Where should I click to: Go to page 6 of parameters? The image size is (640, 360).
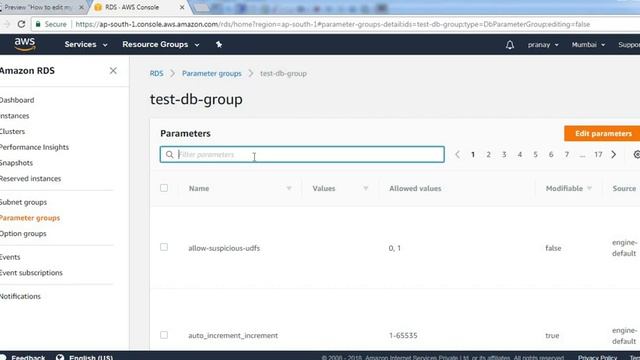(551, 155)
